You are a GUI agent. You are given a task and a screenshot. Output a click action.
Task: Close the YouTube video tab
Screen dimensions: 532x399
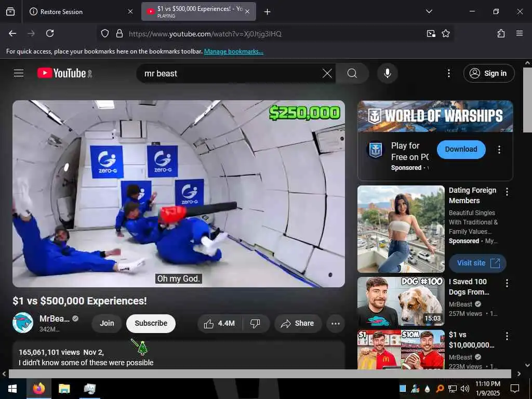click(247, 11)
